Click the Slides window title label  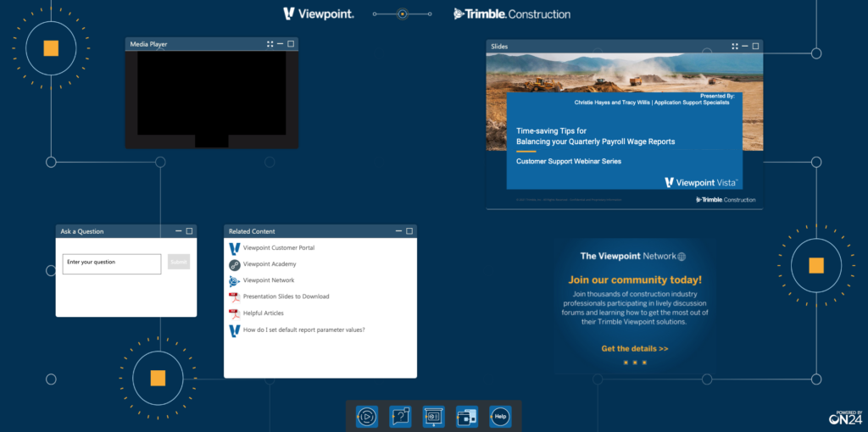coord(499,47)
